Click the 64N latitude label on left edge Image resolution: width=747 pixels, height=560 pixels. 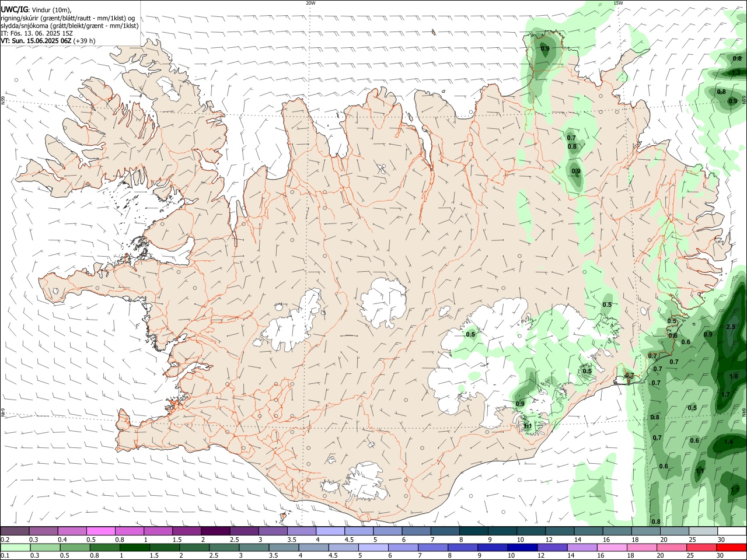(x=3, y=412)
